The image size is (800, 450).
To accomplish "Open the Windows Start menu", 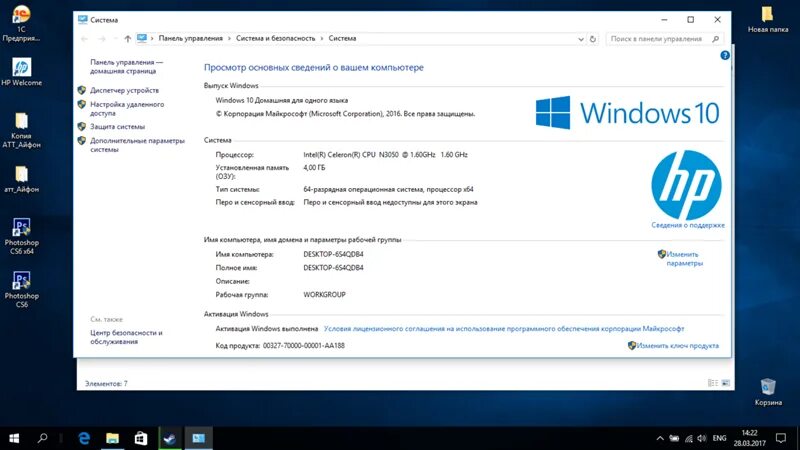I will coord(14,438).
